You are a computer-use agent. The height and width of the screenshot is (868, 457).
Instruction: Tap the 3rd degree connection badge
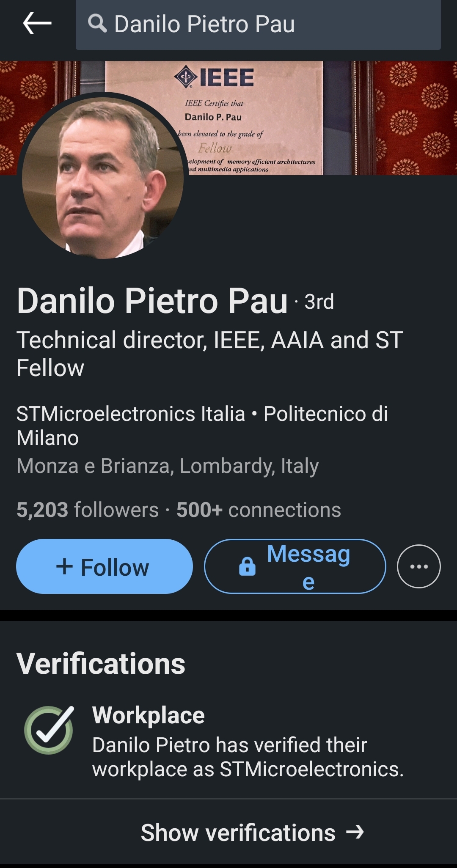[x=319, y=302]
